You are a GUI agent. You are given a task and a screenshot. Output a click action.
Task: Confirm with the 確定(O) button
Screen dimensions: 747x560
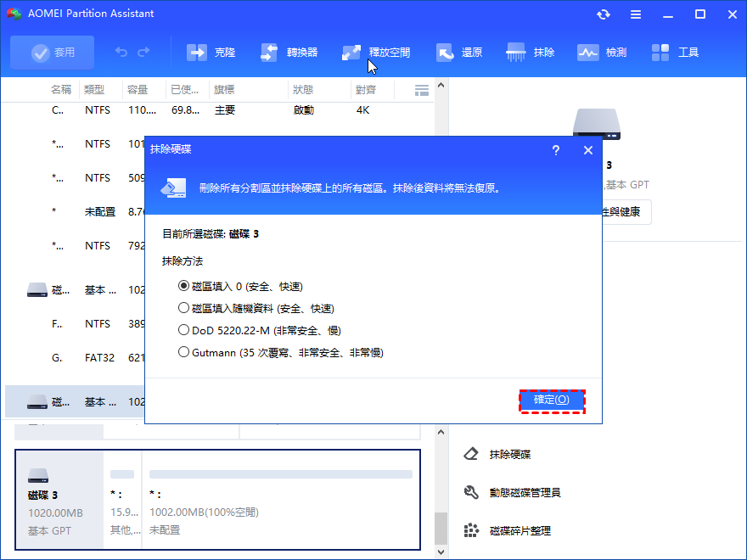click(552, 400)
